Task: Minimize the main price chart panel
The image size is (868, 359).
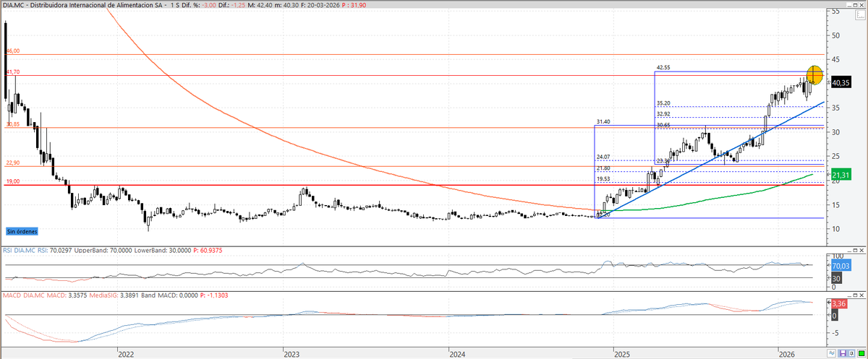Action: (849, 5)
